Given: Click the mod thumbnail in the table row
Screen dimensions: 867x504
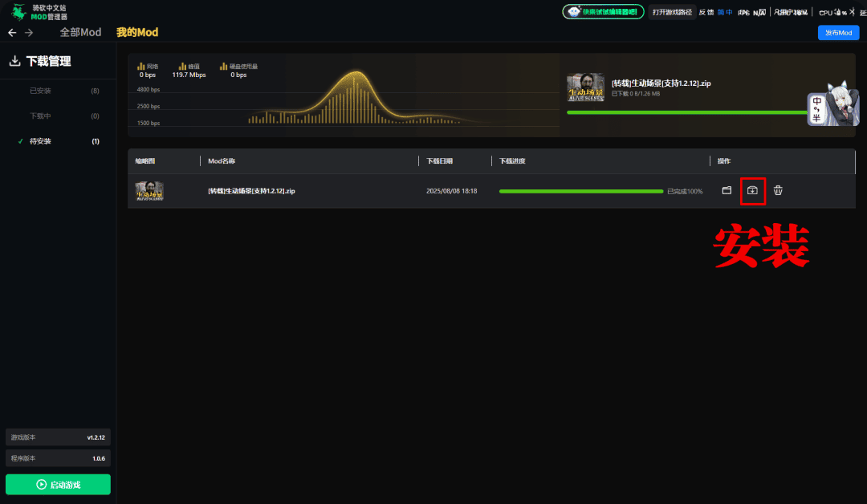Looking at the screenshot, I should pyautogui.click(x=149, y=191).
